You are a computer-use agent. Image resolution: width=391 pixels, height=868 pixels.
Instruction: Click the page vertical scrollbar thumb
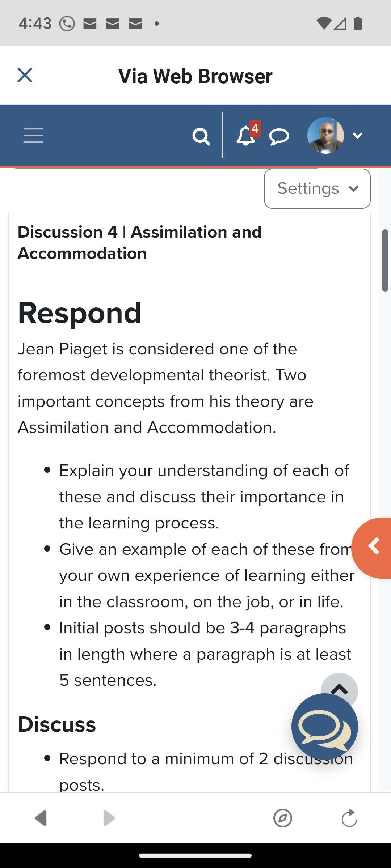coord(385,260)
